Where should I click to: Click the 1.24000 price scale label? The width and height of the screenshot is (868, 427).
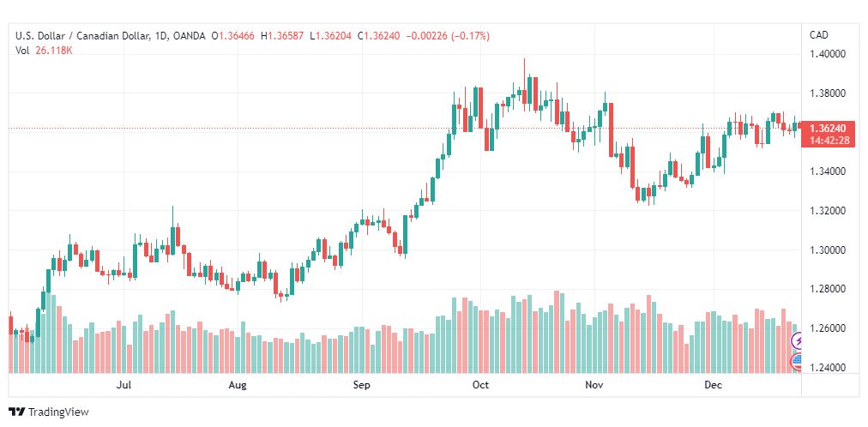click(x=829, y=368)
